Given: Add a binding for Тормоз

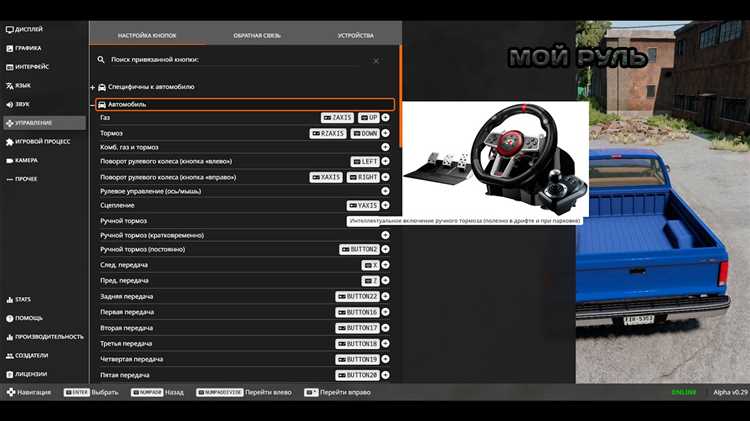Looking at the screenshot, I should (386, 133).
